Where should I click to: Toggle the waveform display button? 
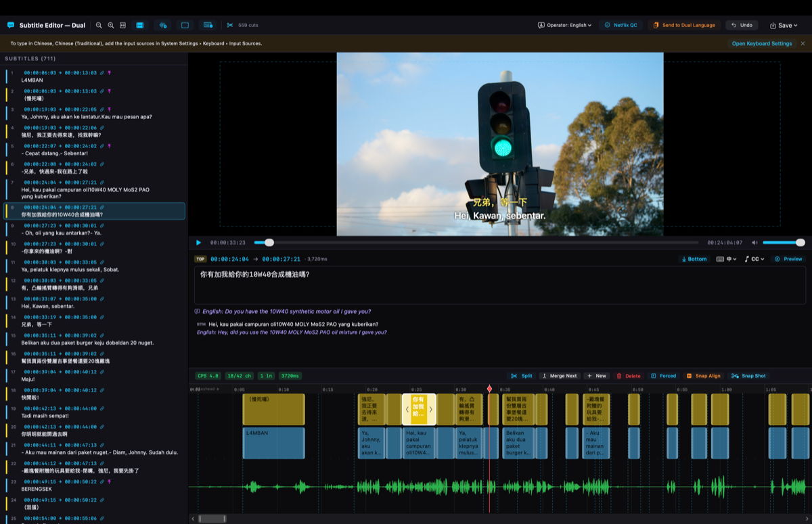[163, 25]
